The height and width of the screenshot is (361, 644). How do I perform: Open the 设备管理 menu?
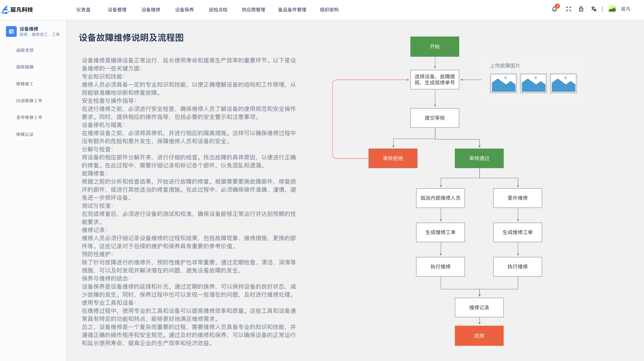pyautogui.click(x=117, y=10)
